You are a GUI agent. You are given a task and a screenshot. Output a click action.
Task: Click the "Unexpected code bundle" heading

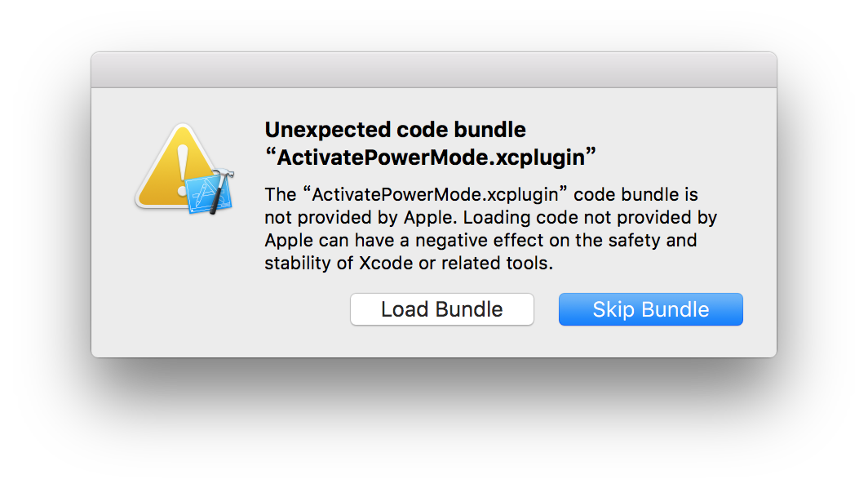click(x=395, y=130)
